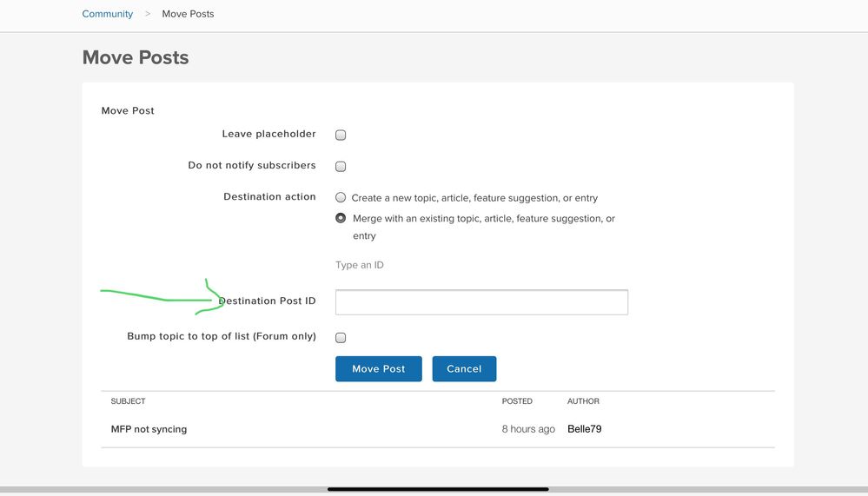Check Bump topic to top of list box
Viewport: 868px width, 496px height.
click(341, 338)
